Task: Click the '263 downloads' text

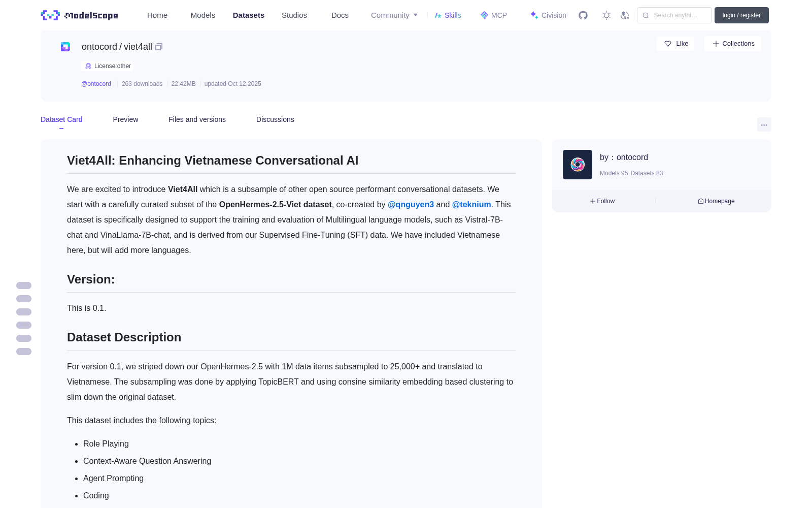Action: 142,84
